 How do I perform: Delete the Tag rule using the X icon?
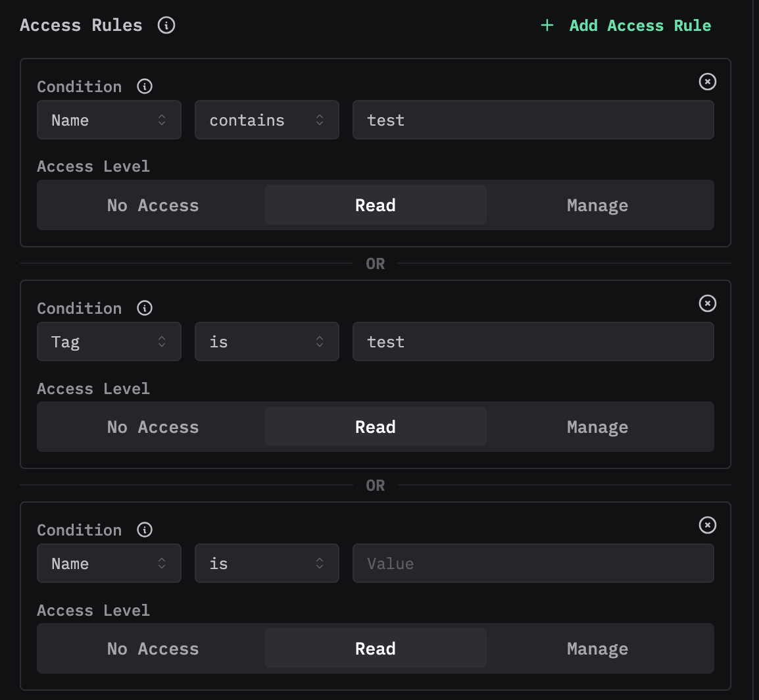tap(707, 303)
